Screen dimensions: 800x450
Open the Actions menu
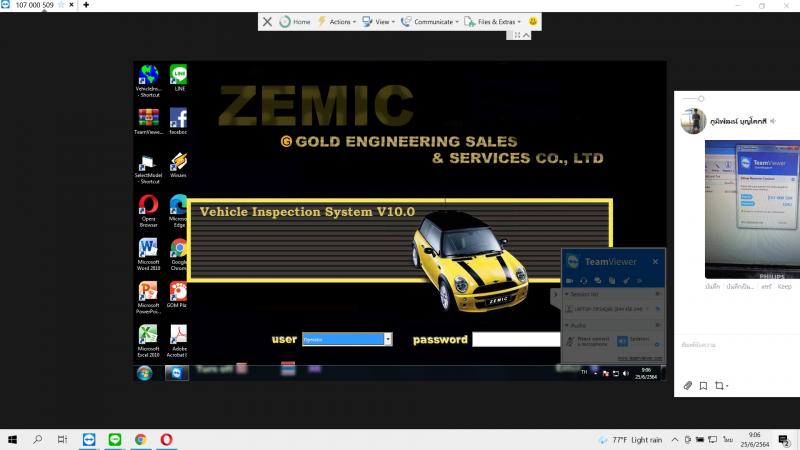(x=337, y=21)
